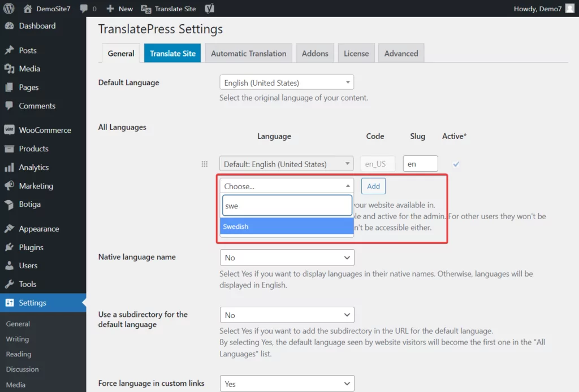579x392 pixels.
Task: Toggle the Active checkmark for English
Action: point(456,164)
